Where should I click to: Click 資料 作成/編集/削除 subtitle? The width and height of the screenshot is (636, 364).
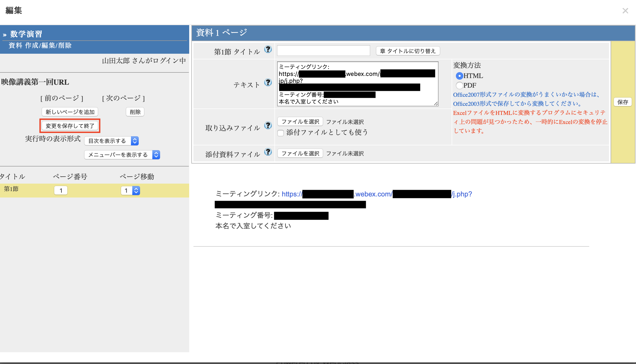tap(40, 45)
